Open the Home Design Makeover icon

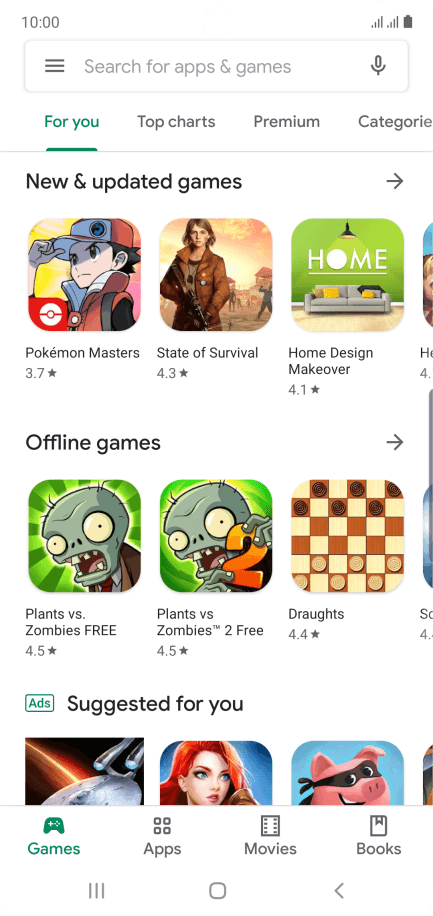[x=348, y=275]
